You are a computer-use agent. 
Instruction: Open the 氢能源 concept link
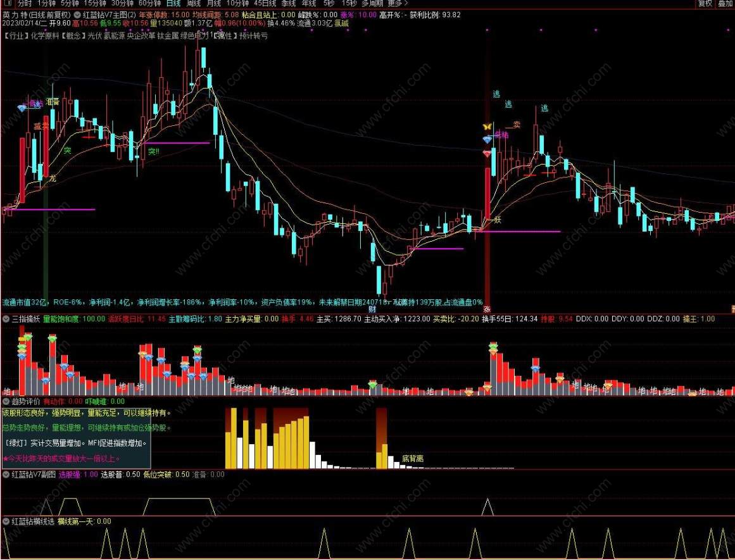point(114,35)
